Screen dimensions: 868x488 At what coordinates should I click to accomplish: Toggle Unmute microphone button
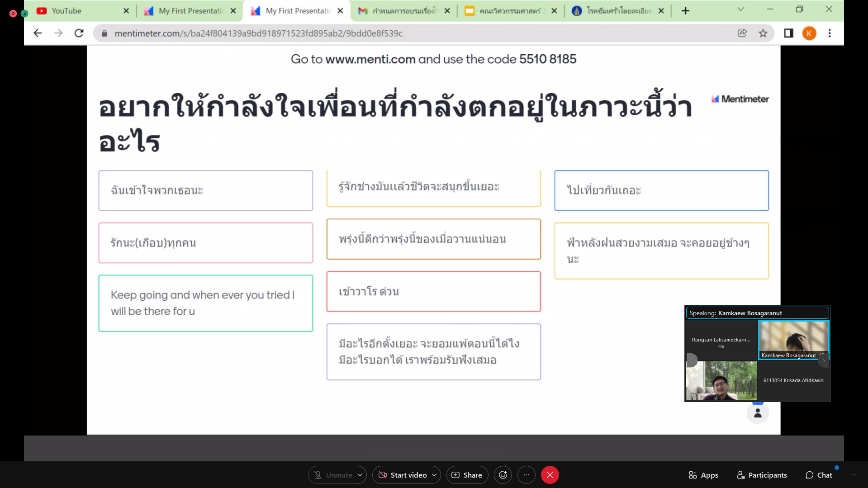tap(332, 475)
